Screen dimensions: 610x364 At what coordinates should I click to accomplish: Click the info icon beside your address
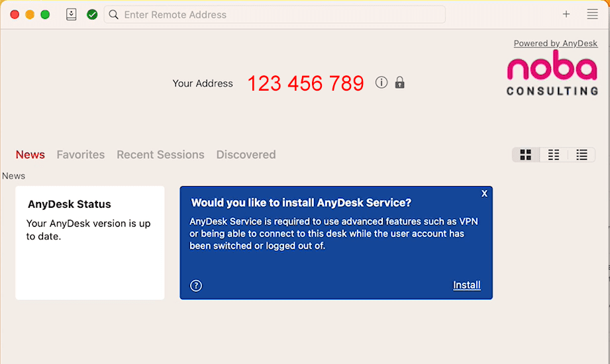pyautogui.click(x=381, y=83)
